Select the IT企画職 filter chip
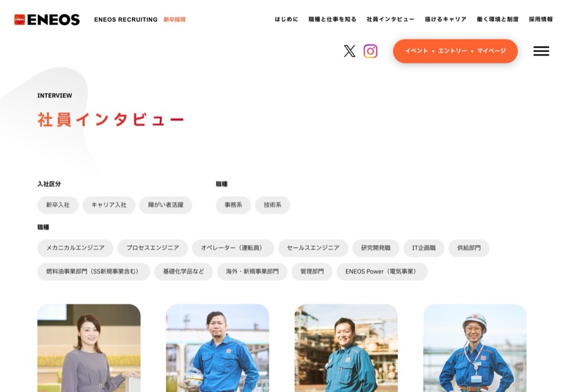Viewport: 565px width, 392px height. click(x=424, y=248)
